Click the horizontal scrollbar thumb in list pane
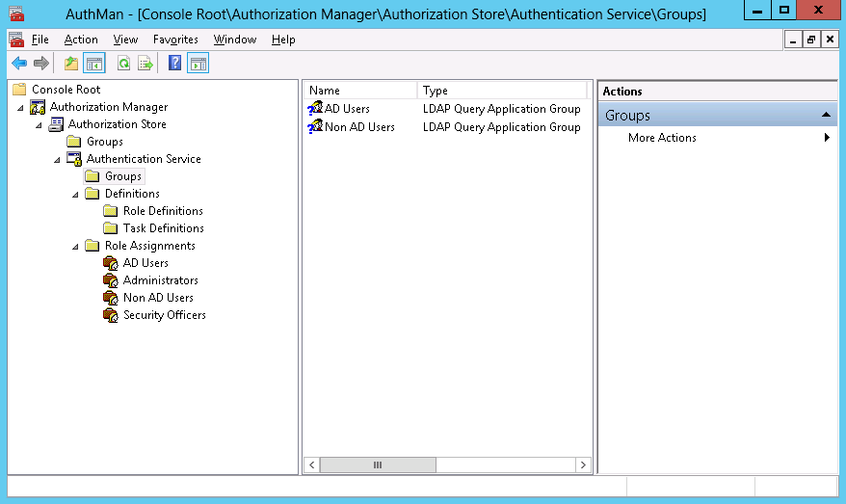This screenshot has height=504, width=846. click(377, 464)
